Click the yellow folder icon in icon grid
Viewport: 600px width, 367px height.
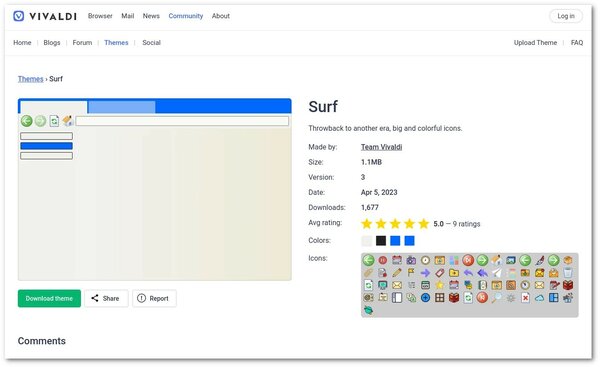[454, 272]
